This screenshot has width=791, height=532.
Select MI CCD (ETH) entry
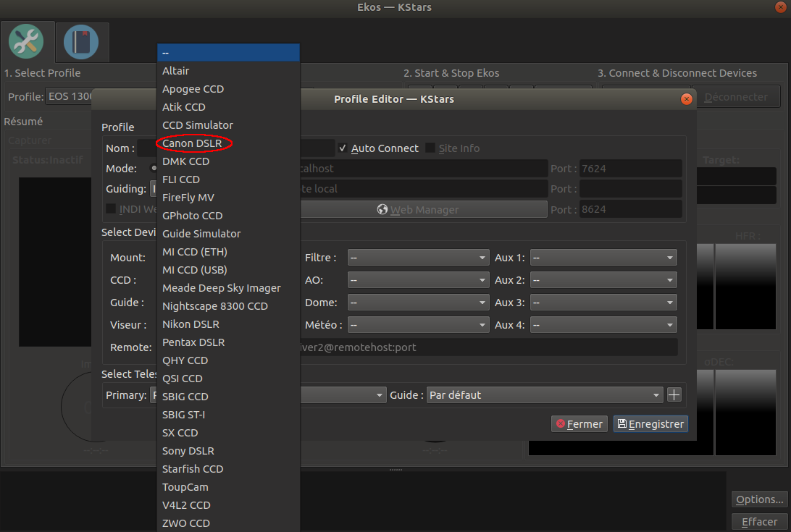tap(228, 252)
